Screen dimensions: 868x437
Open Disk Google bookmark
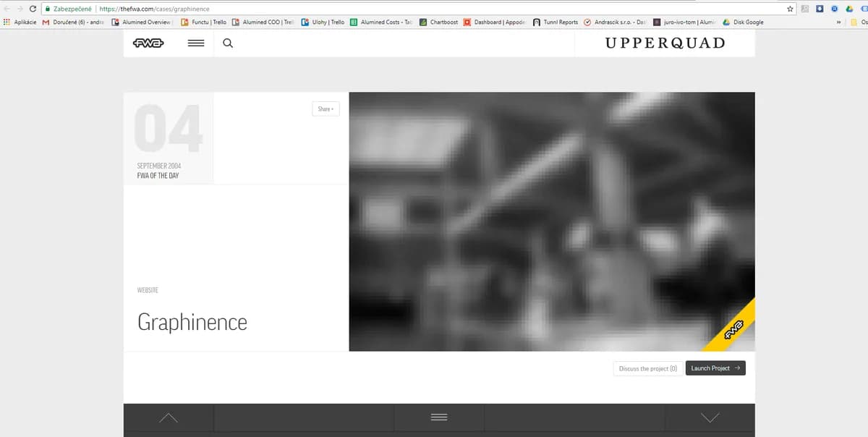[744, 22]
